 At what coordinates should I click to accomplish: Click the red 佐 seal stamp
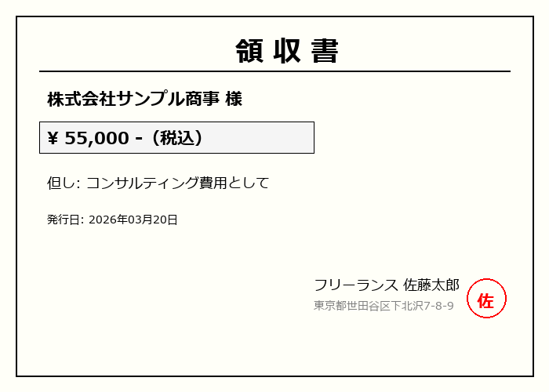(486, 299)
